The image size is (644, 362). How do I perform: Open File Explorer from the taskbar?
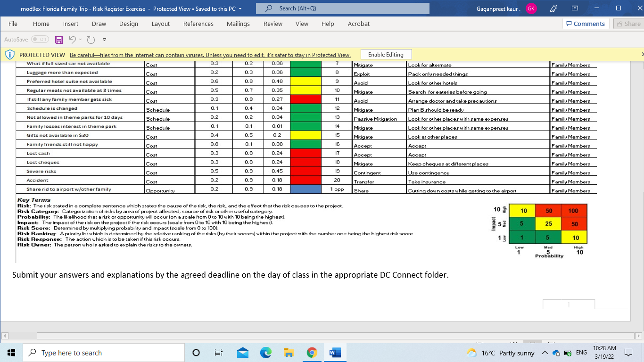[289, 353]
